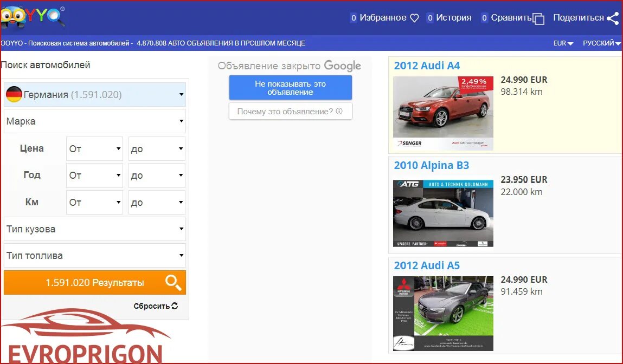
Task: Open the 2012 Audi A4 listing
Action: pyautogui.click(x=427, y=65)
